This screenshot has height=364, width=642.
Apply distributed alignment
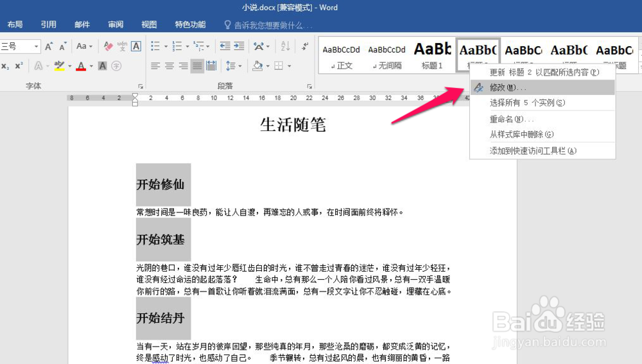click(x=211, y=66)
